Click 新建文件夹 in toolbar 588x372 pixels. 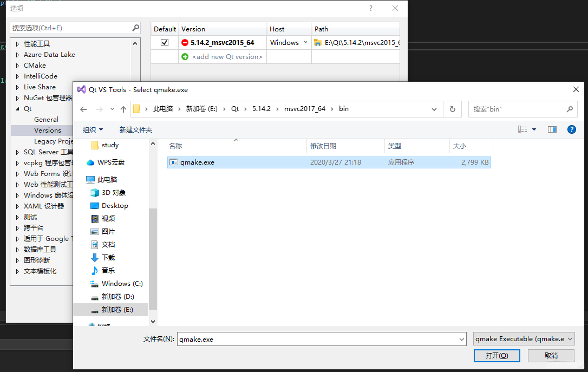[136, 130]
